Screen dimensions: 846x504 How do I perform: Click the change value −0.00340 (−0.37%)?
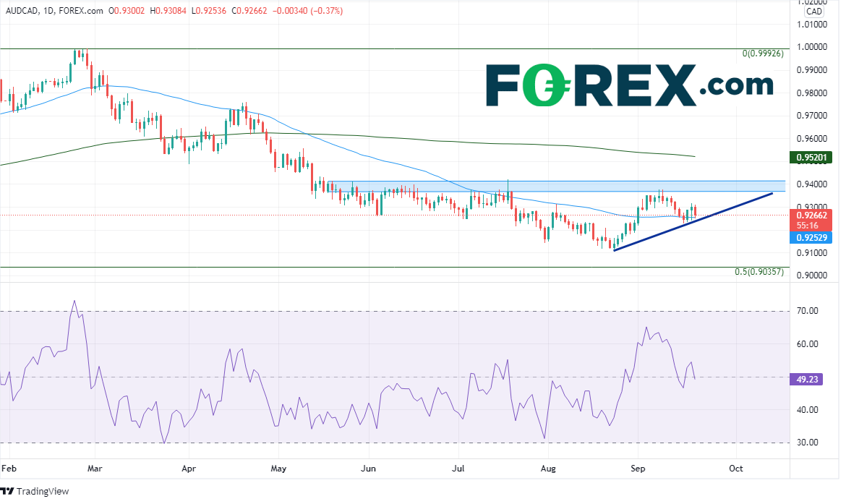coord(307,11)
